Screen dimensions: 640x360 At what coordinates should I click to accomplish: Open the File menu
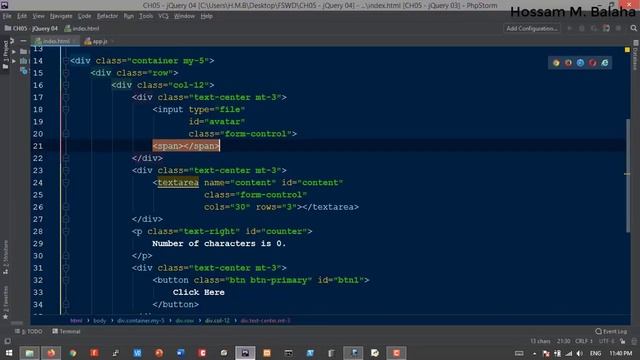(x=7, y=16)
